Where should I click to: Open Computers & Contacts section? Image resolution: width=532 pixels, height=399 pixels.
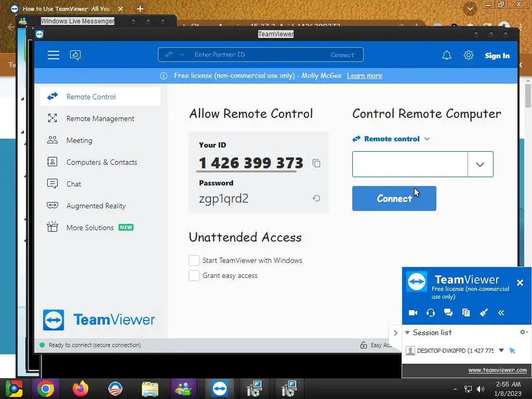[x=100, y=162]
